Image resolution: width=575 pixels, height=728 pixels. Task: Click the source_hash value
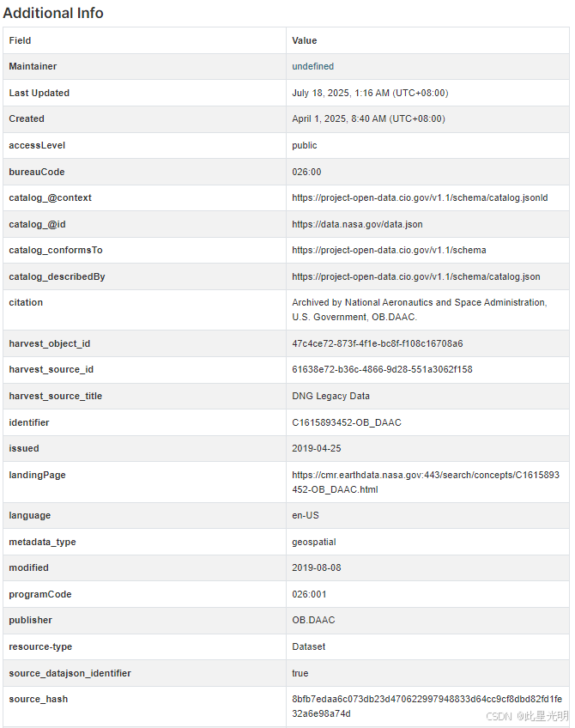(427, 707)
